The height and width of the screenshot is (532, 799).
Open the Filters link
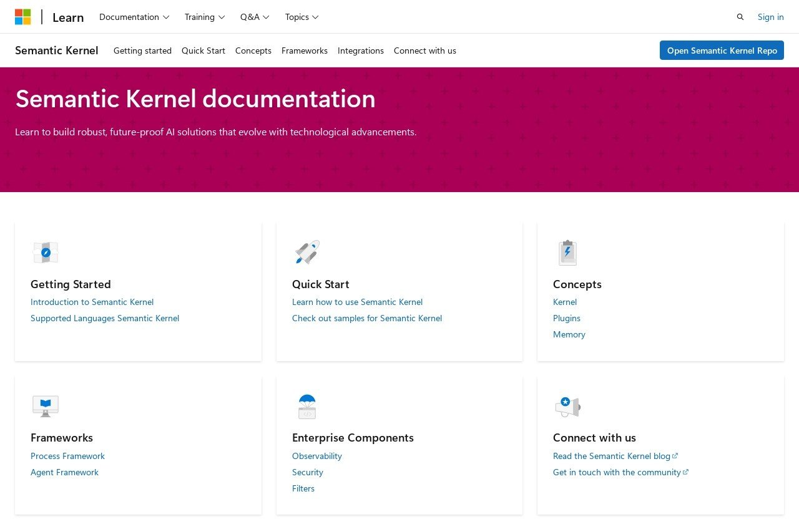303,488
